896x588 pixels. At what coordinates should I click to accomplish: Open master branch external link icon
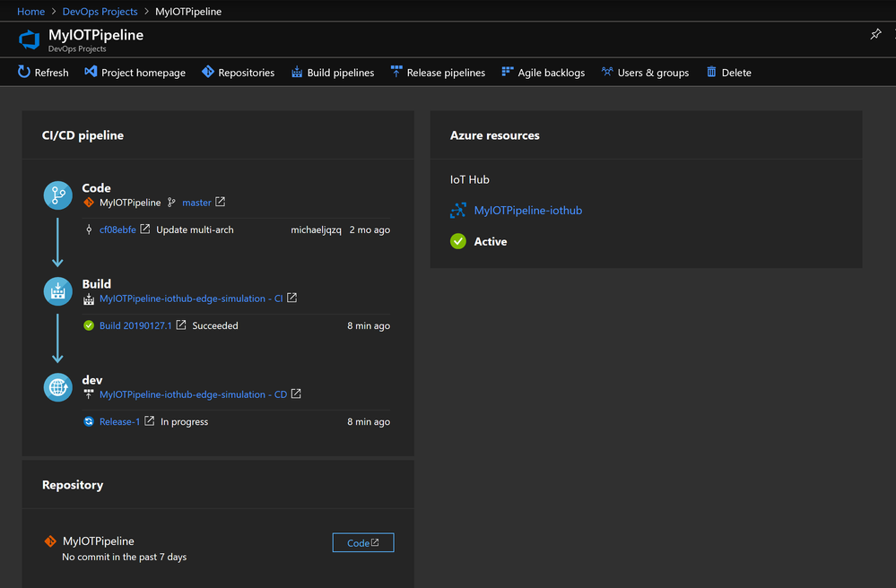(x=220, y=202)
